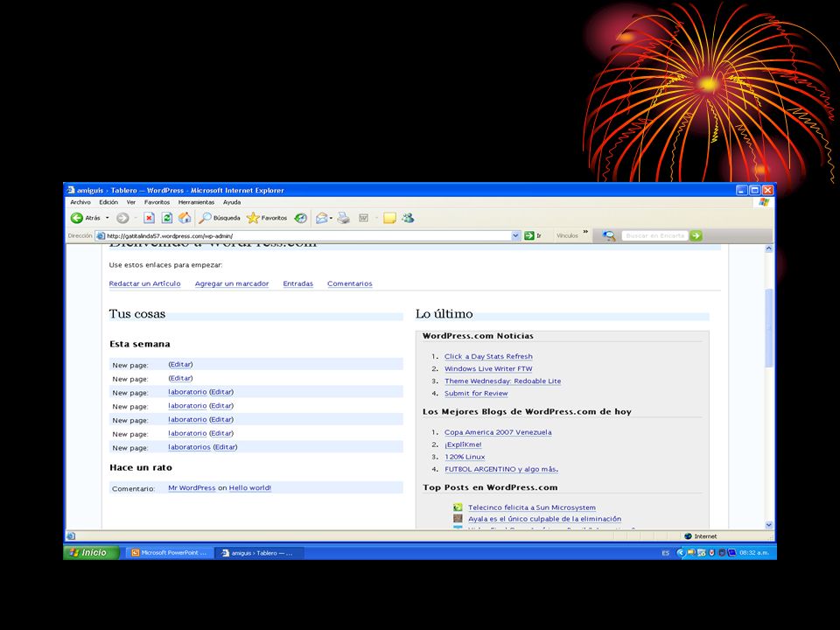The height and width of the screenshot is (630, 840).
Task: Stop loading with the red X toolbar icon
Action: 150,218
